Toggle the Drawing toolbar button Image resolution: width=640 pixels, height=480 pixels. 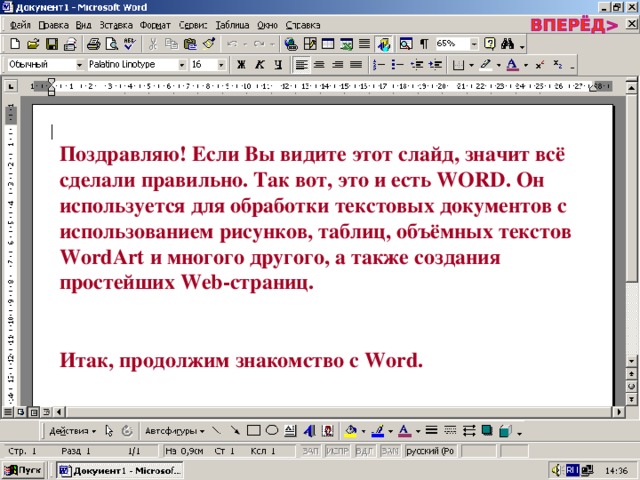coord(384,44)
